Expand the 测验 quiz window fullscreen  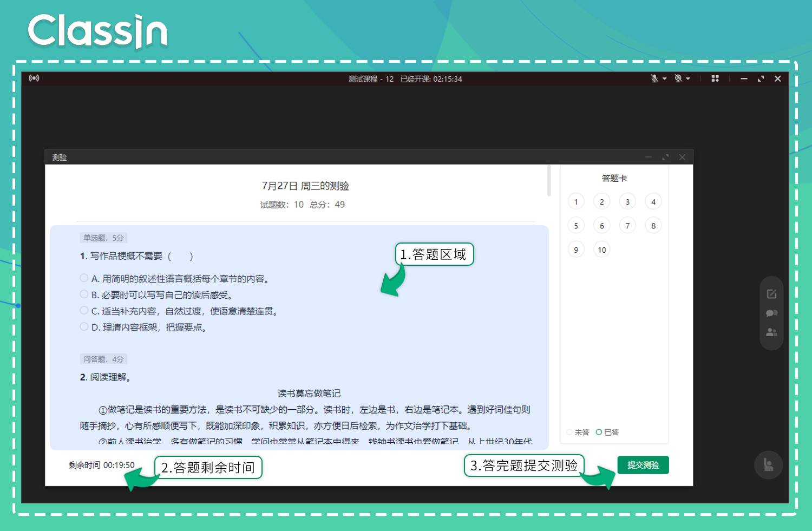[665, 157]
